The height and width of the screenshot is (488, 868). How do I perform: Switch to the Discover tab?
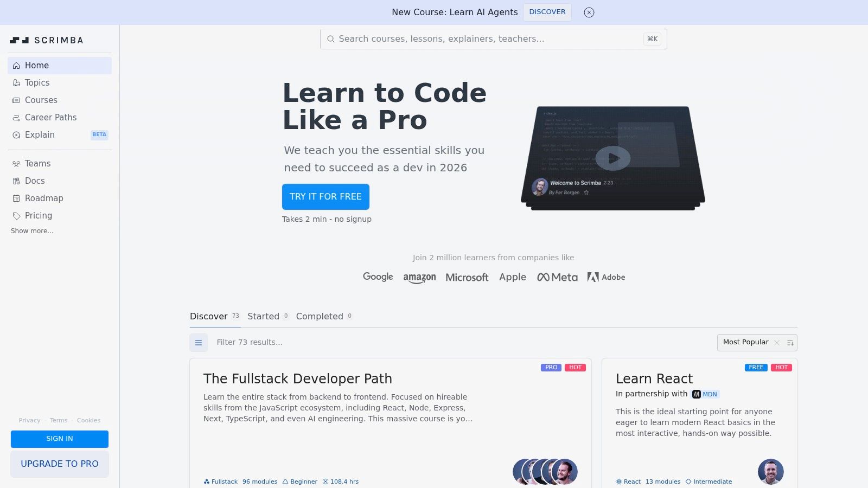(x=215, y=316)
